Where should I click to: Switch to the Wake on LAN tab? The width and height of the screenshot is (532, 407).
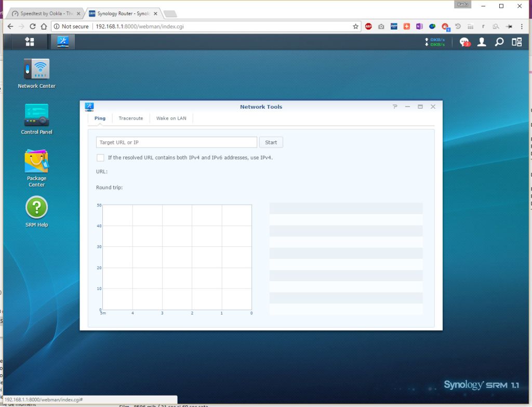click(171, 119)
